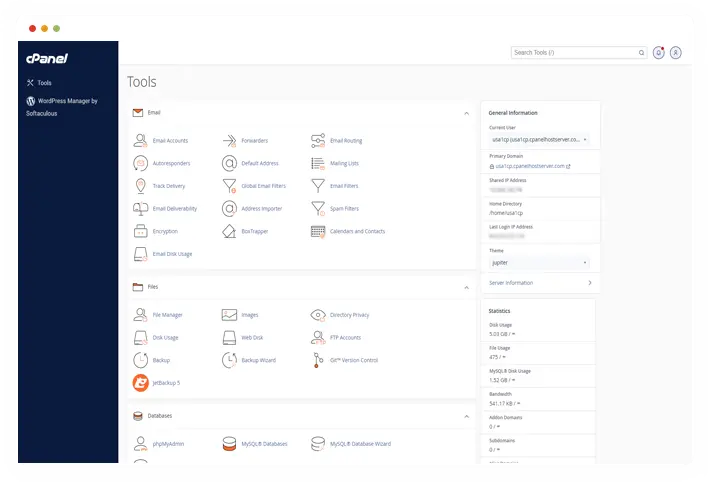
Task: Click the Email section header
Action: click(302, 113)
